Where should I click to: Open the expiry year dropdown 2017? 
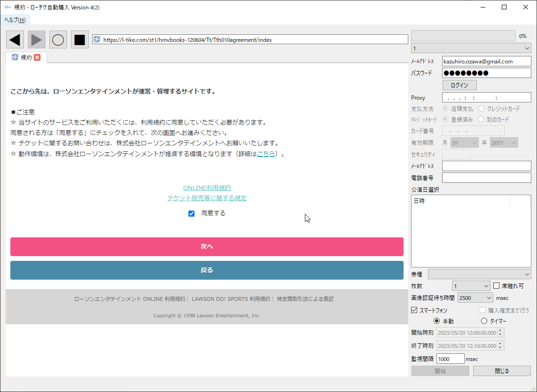pos(504,143)
